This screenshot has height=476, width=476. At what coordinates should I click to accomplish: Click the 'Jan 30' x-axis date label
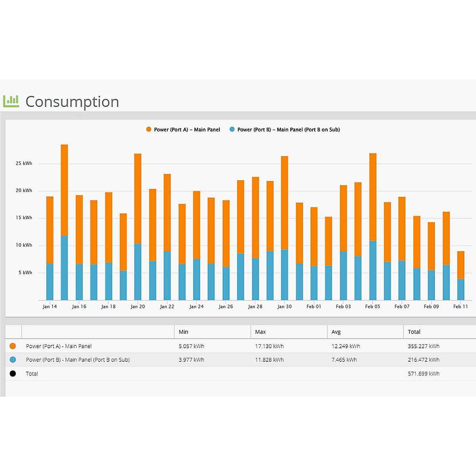(284, 307)
